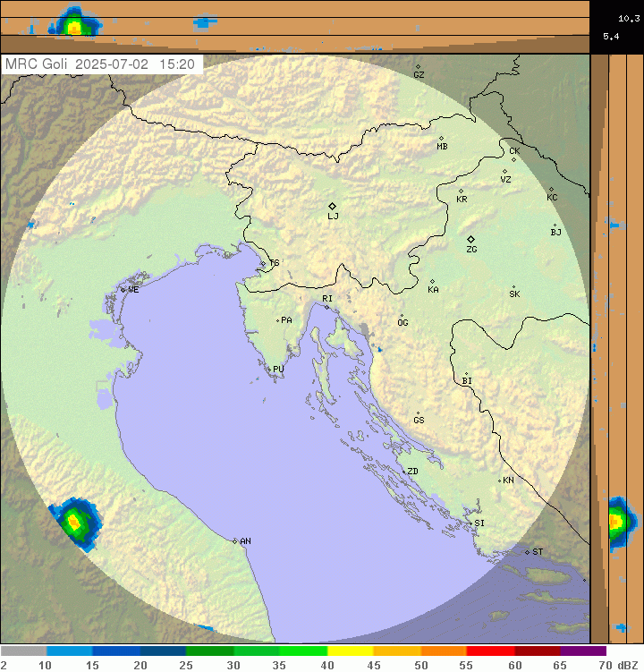Pick the red 55-60 dBZ swatch

click(x=491, y=651)
